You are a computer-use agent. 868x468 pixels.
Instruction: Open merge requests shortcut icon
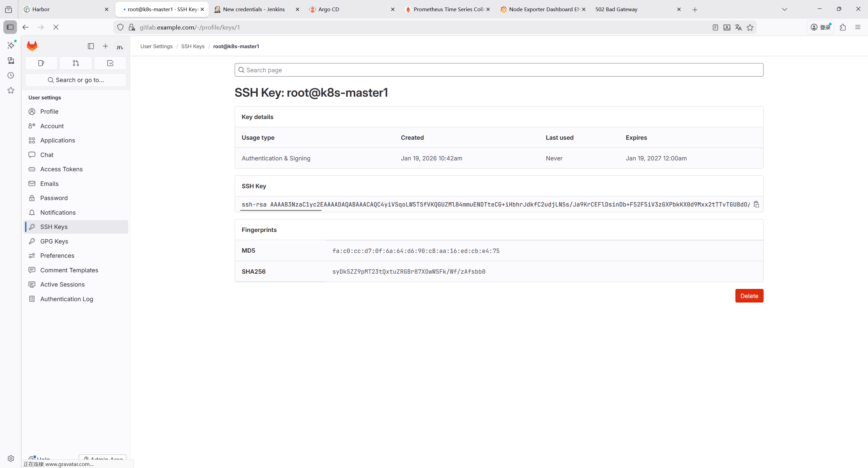76,63
